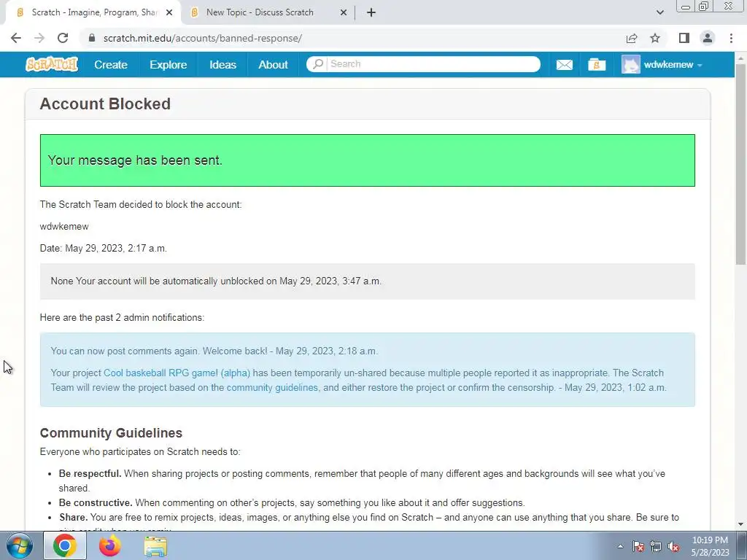This screenshot has height=560, width=747.
Task: Click the search magnifier icon
Action: (x=318, y=64)
